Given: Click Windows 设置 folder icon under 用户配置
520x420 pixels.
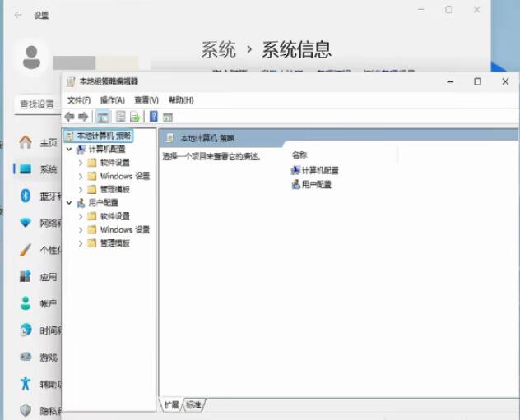Looking at the screenshot, I should pyautogui.click(x=92, y=229).
